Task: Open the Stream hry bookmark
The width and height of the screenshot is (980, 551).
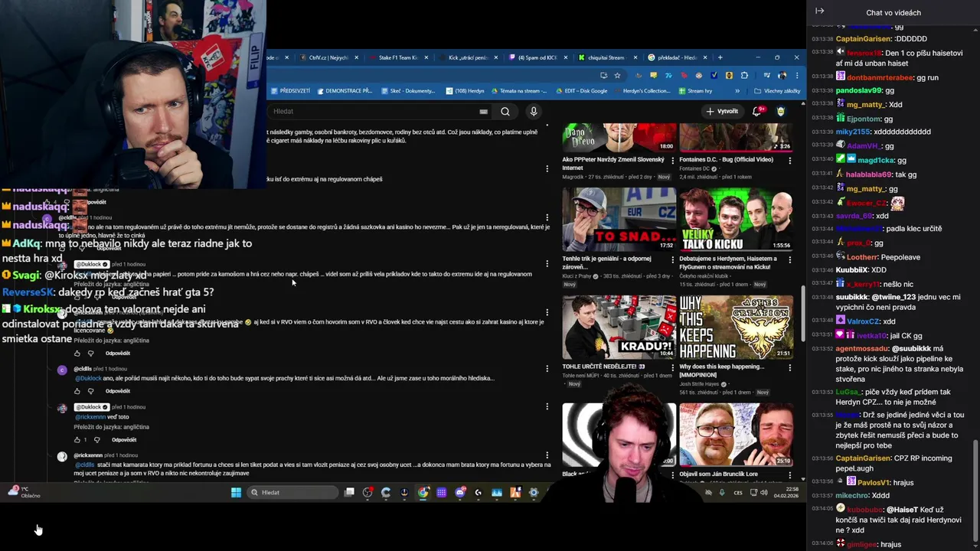Action: (696, 91)
